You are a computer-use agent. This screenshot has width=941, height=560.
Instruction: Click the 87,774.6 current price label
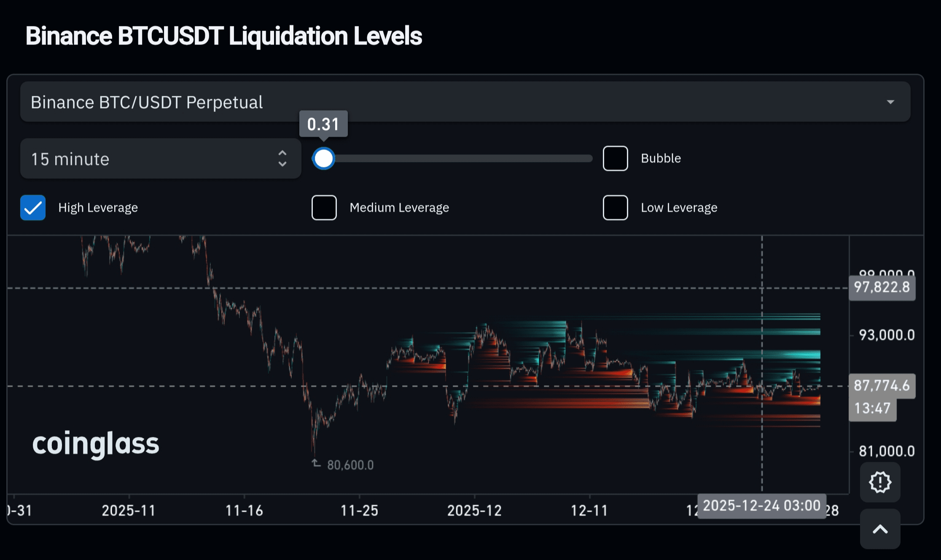click(x=882, y=386)
